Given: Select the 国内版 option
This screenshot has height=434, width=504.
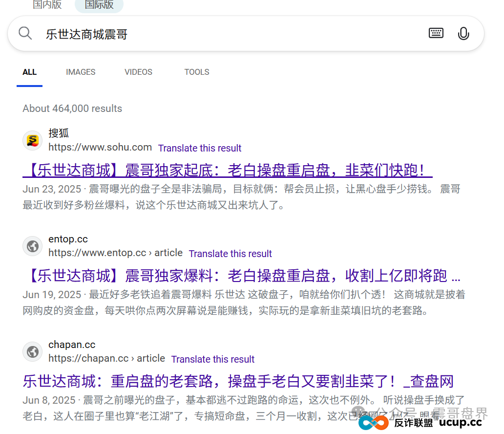Looking at the screenshot, I should (x=47, y=5).
